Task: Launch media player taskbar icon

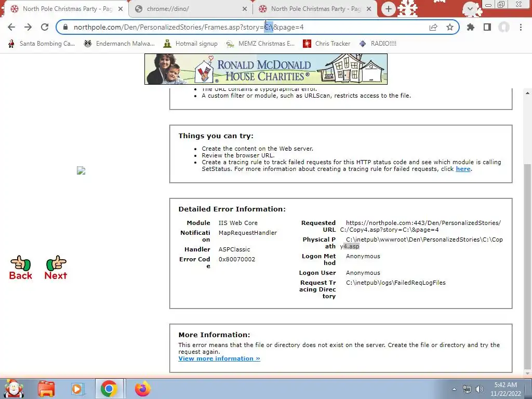Action: point(77,389)
